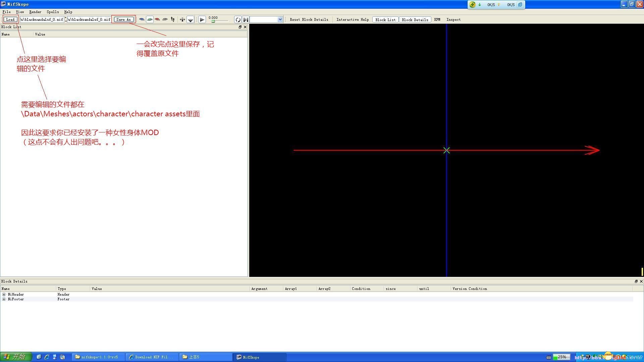644x362 pixels.
Task: Toggle the green eye view icon
Action: pos(150,19)
